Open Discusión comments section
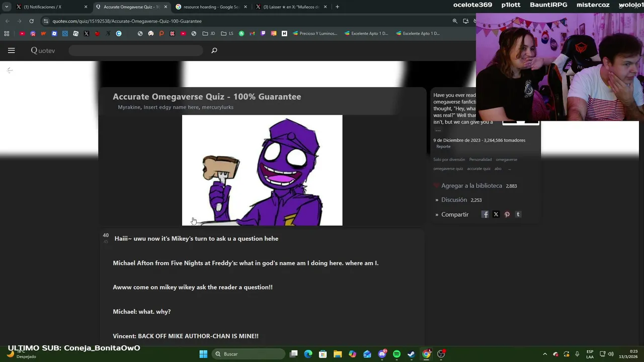Image resolution: width=644 pixels, height=362 pixels. coord(454,200)
